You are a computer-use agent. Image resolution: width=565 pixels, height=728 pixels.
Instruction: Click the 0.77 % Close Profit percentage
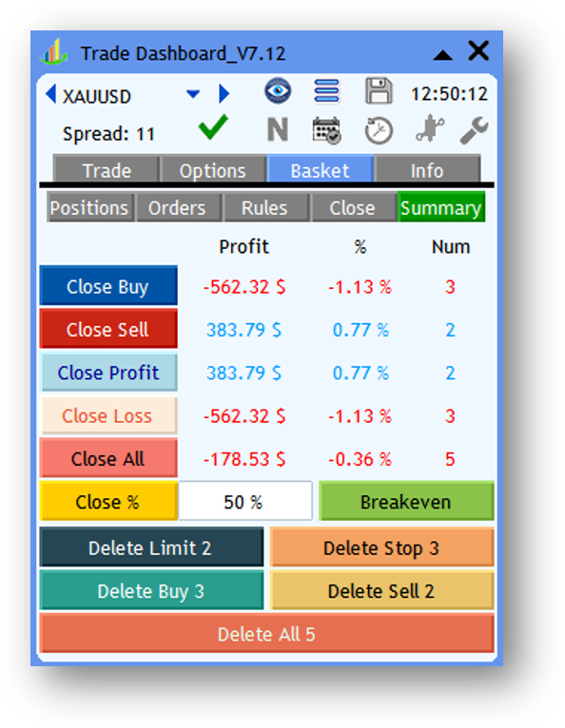[360, 373]
